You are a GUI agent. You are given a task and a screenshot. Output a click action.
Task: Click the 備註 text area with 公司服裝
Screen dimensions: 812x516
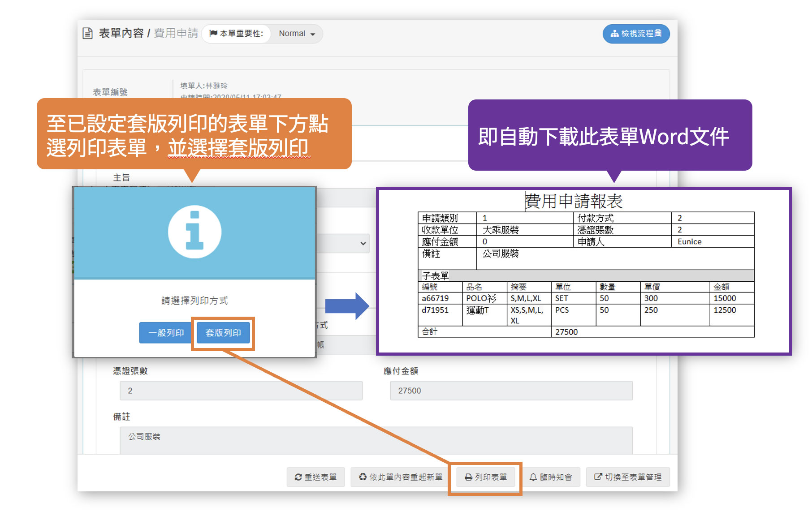click(376, 440)
